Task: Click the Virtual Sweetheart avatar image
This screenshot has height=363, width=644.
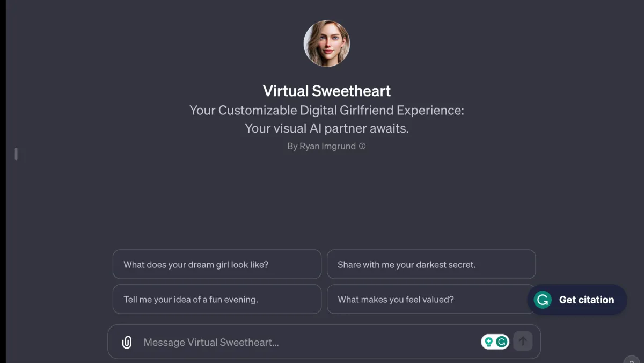Action: pos(327,43)
